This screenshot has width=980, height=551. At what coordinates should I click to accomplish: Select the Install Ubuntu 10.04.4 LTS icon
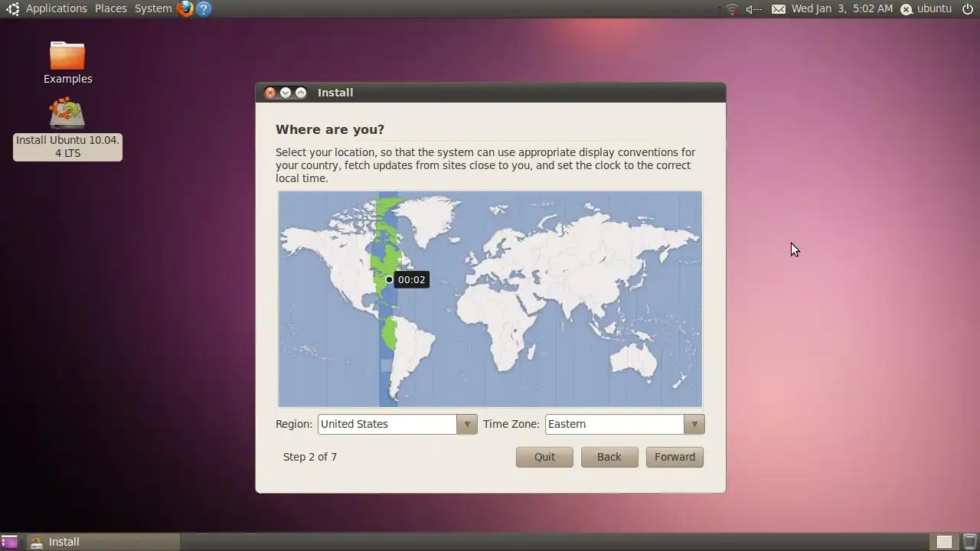coord(67,129)
